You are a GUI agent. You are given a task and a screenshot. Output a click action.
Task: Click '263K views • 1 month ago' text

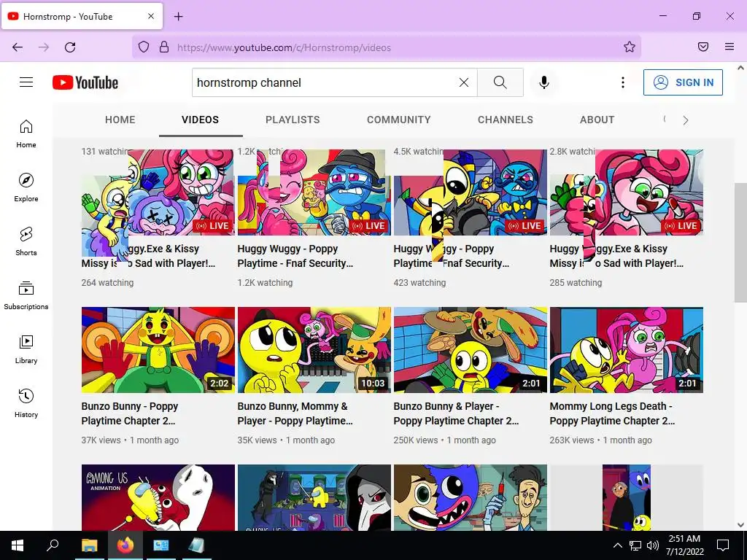pyautogui.click(x=601, y=440)
